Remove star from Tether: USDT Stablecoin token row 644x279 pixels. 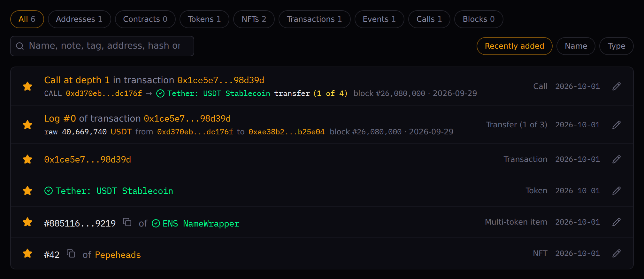tap(27, 191)
